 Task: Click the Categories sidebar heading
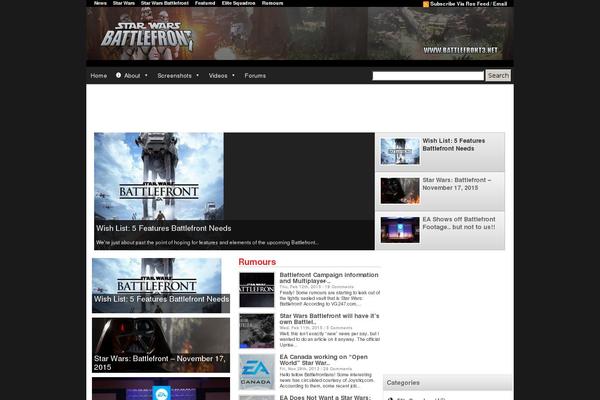click(x=403, y=383)
